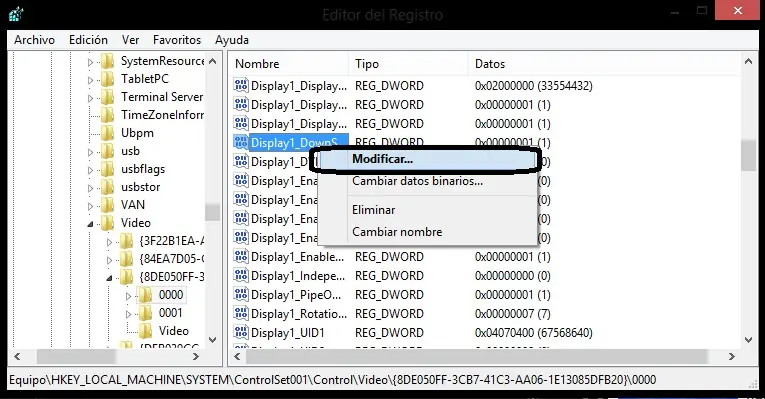Click tree pane scroll-down arrow
Viewport: 765px width, 399px height.
point(213,339)
